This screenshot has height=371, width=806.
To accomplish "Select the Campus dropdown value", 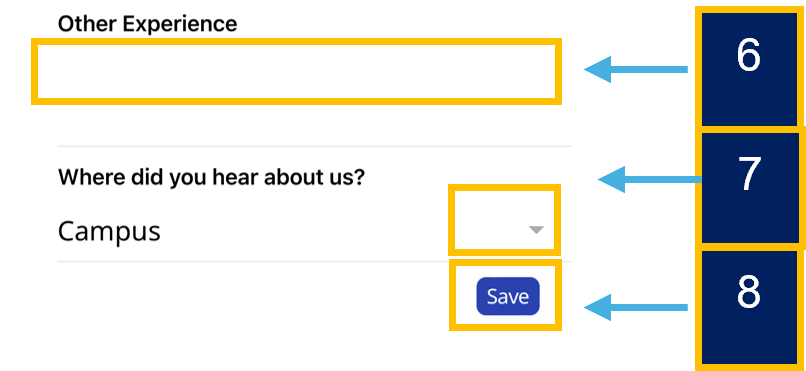I will pyautogui.click(x=109, y=231).
